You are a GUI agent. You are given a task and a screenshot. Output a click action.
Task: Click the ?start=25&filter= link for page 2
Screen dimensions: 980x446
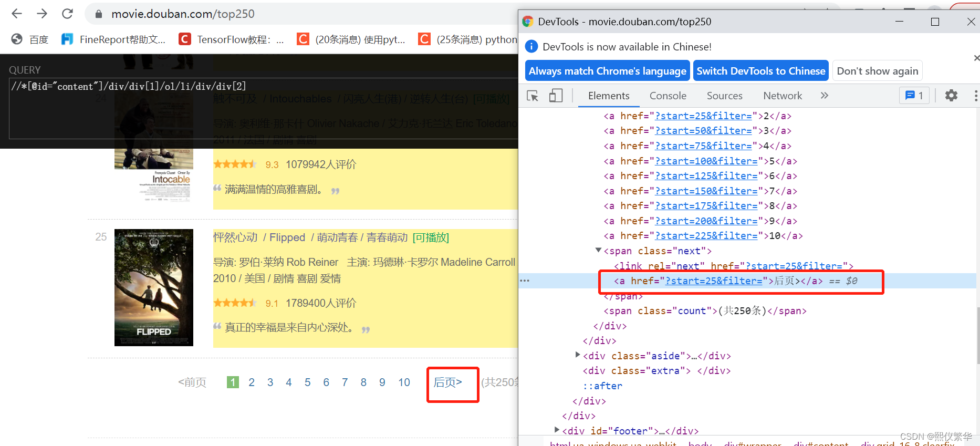pos(703,116)
